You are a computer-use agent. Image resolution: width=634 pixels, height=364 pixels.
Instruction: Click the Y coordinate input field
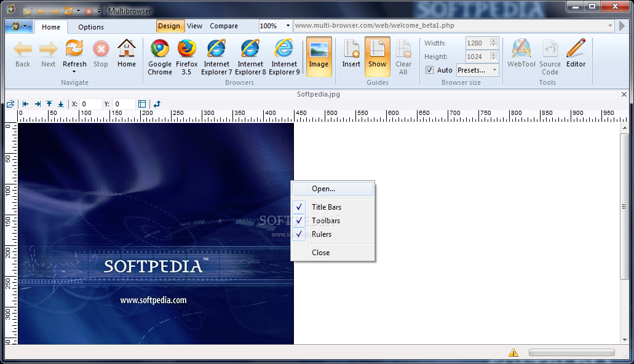click(124, 104)
